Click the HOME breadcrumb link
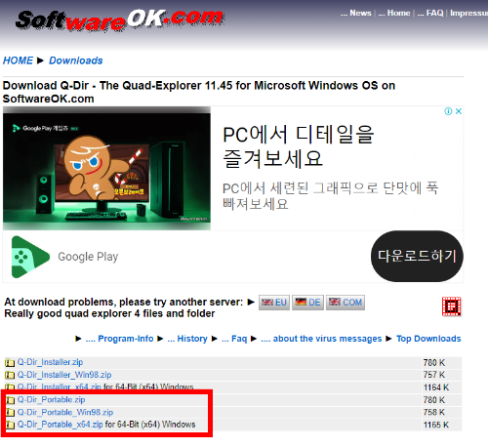488x448 pixels. click(18, 61)
